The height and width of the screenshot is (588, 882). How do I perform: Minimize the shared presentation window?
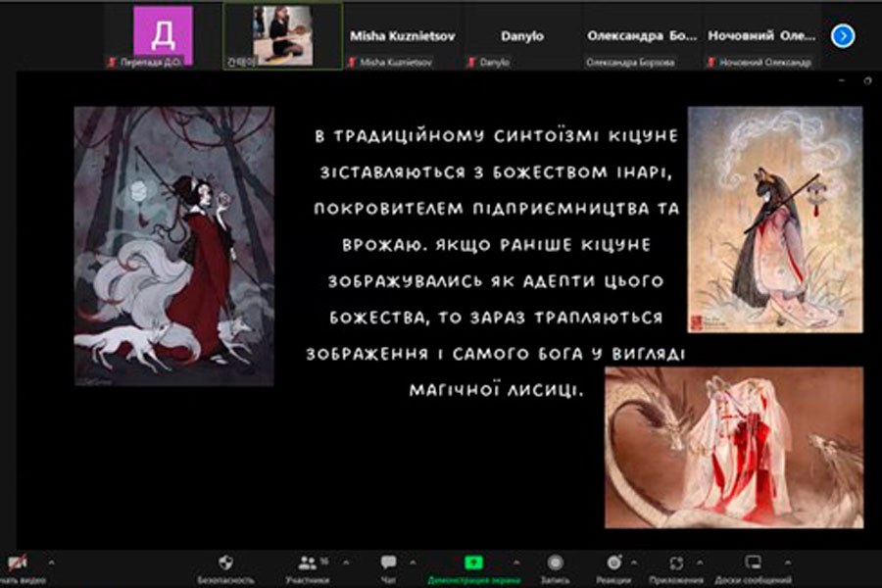pos(842,81)
